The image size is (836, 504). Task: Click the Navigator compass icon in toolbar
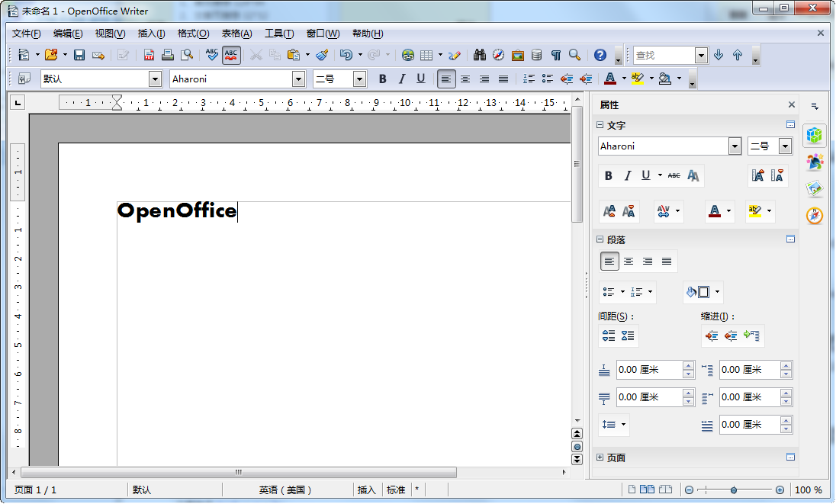click(x=499, y=55)
